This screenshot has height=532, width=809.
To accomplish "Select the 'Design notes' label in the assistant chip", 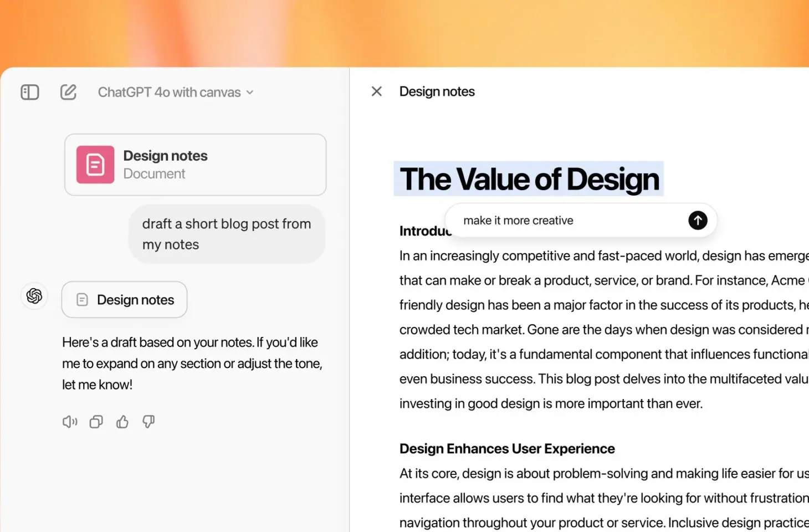I will coord(135,299).
